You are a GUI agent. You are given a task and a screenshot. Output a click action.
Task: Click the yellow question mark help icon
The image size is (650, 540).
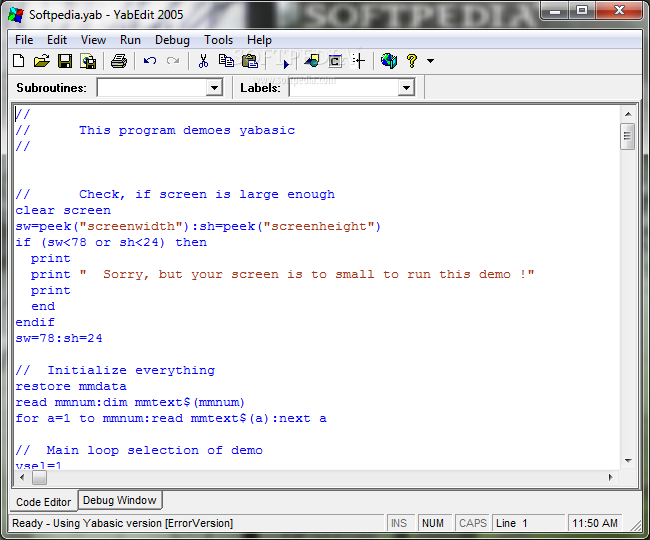412,61
